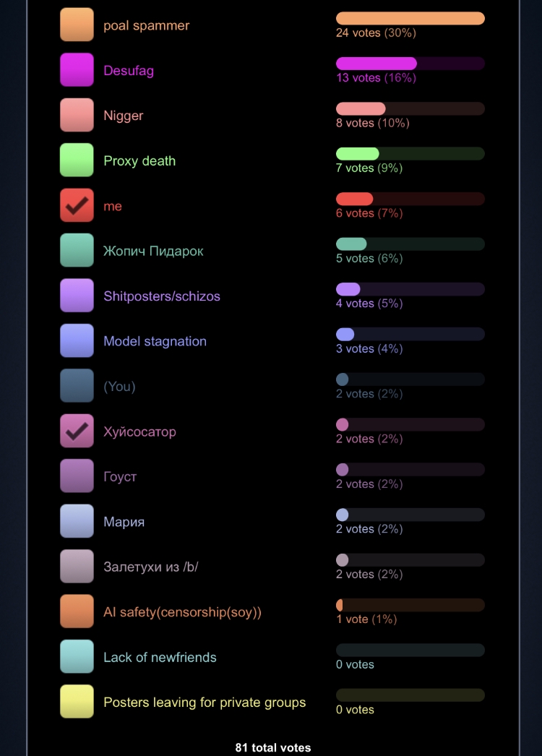Screen dimensions: 542x756
Task: Check the "AI safety(censorship(soy))" orange box
Action: coord(77,611)
